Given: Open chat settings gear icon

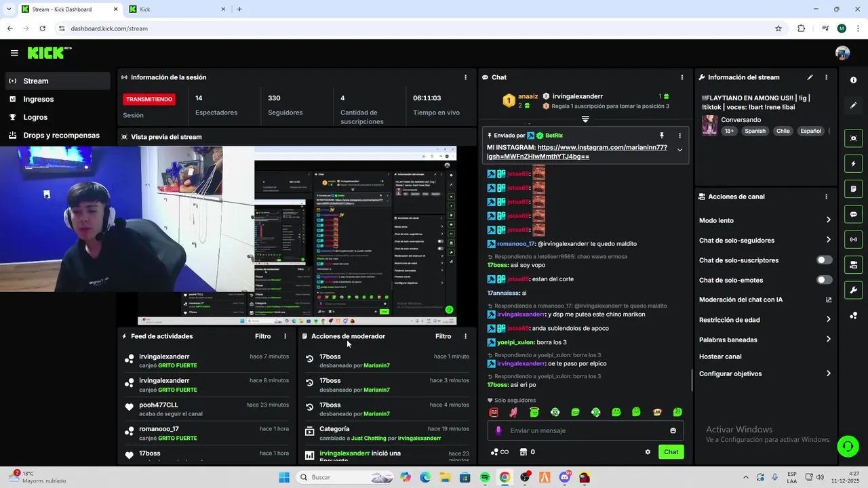Looking at the screenshot, I should (648, 452).
